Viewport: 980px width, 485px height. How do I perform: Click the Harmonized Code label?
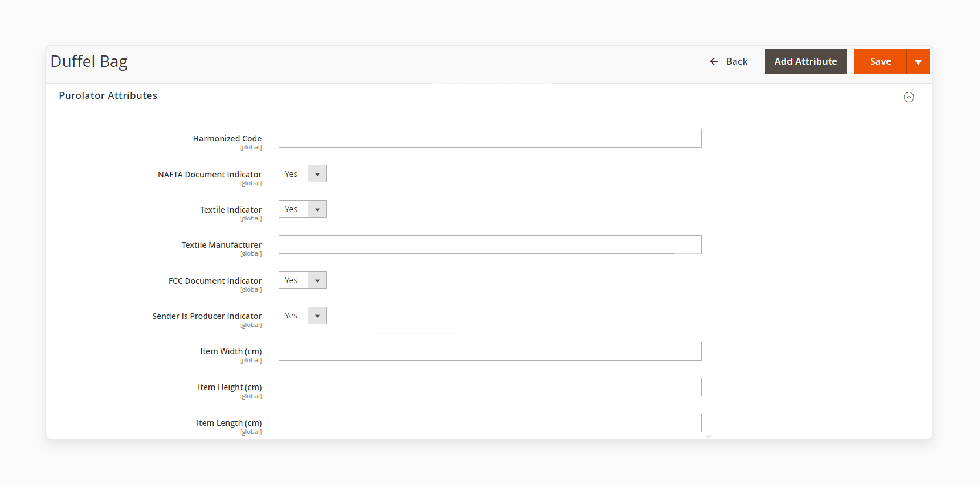point(227,138)
